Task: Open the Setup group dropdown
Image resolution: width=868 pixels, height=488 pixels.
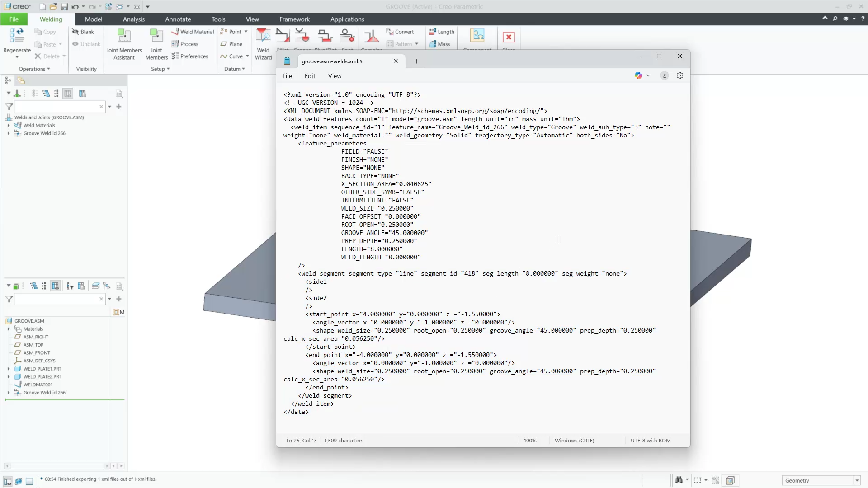Action: (160, 69)
